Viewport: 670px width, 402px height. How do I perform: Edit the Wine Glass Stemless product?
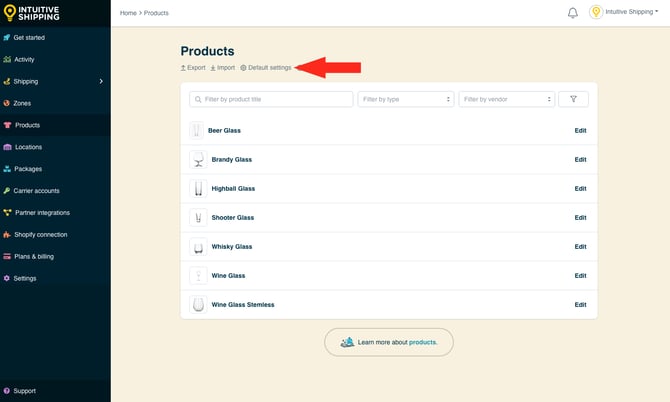580,305
